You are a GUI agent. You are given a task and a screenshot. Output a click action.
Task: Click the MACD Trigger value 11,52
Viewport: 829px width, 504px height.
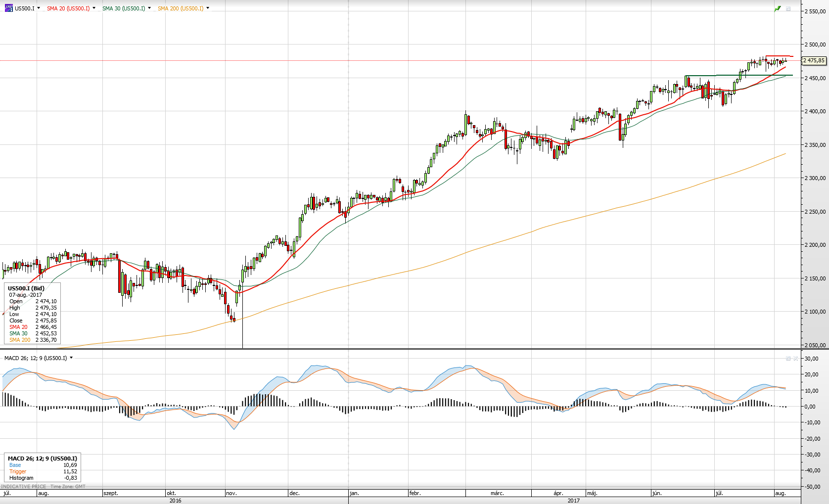(x=70, y=471)
